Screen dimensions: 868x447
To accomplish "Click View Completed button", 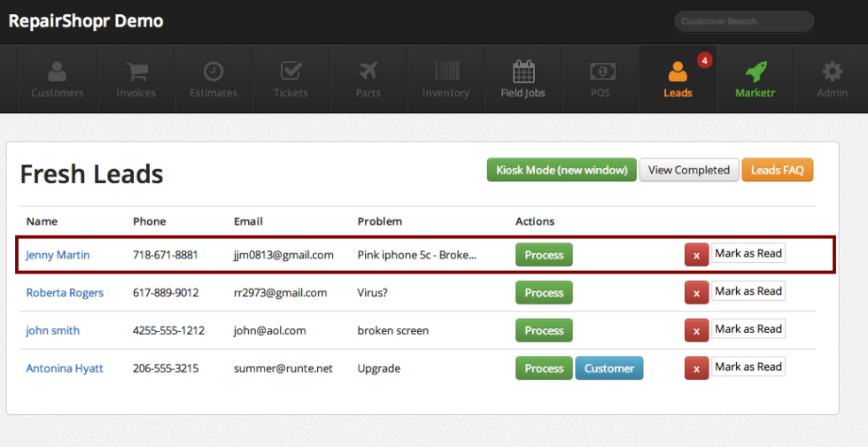I will pos(688,170).
